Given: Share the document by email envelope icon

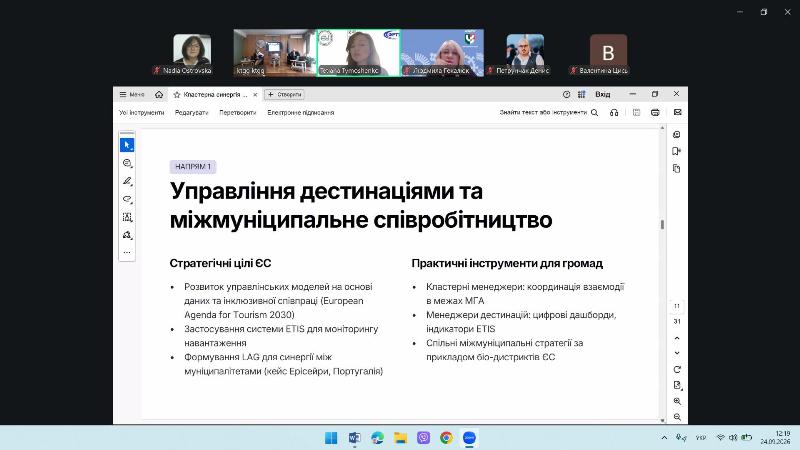Looking at the screenshot, I should 678,112.
